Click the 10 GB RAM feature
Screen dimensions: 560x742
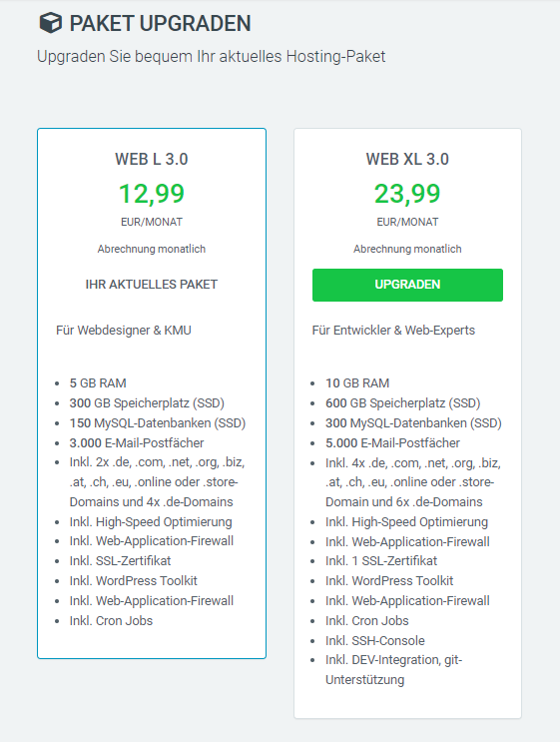pyautogui.click(x=357, y=382)
